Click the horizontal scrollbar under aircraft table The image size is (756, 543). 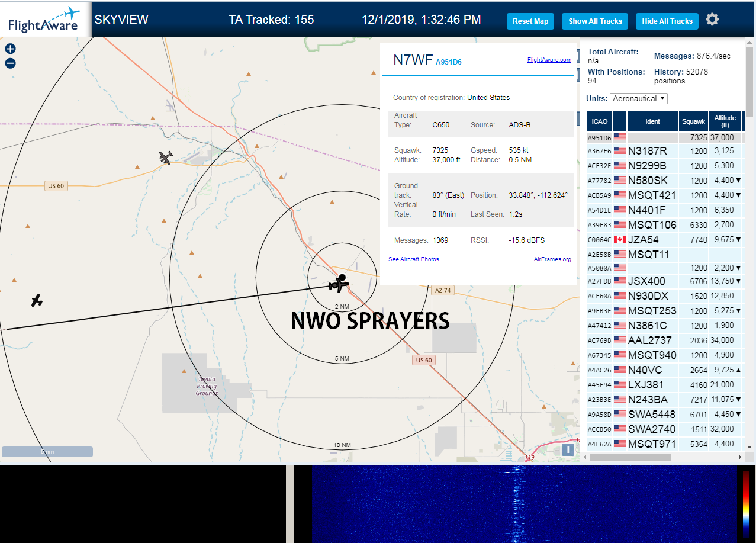630,457
